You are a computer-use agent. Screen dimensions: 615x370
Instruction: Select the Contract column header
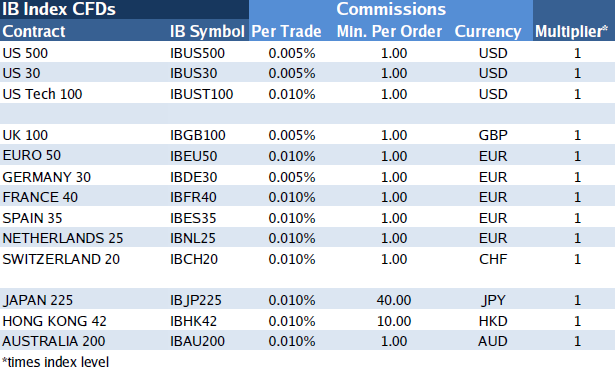34,31
